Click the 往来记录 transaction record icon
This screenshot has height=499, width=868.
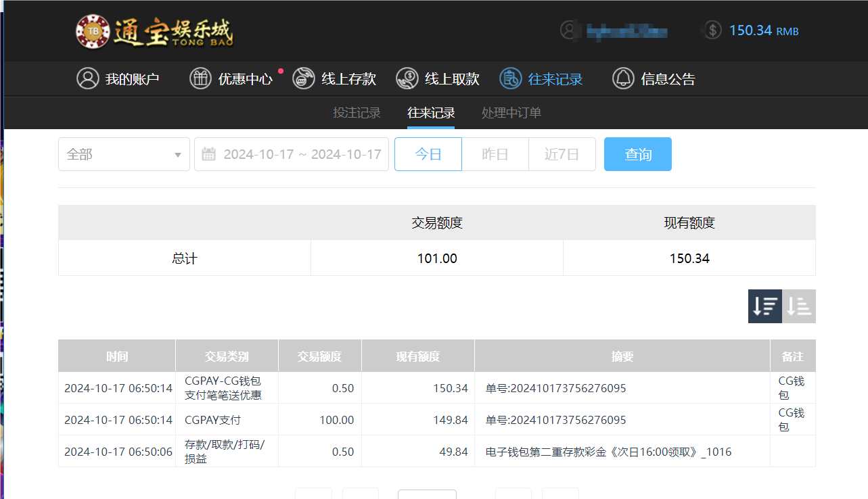[510, 78]
